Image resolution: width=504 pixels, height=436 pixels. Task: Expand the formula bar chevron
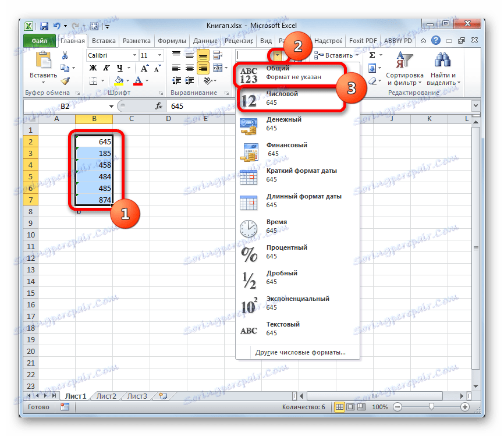coord(475,106)
